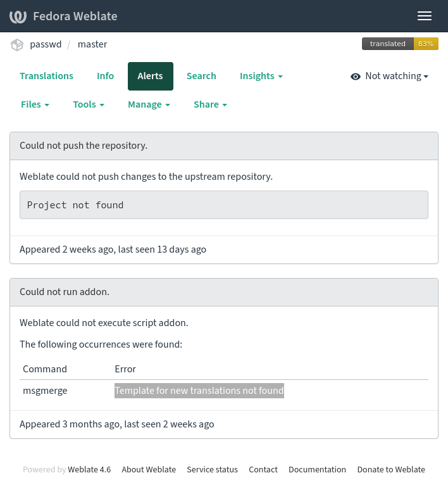
Task: Select the Search tab
Action: coord(201,76)
